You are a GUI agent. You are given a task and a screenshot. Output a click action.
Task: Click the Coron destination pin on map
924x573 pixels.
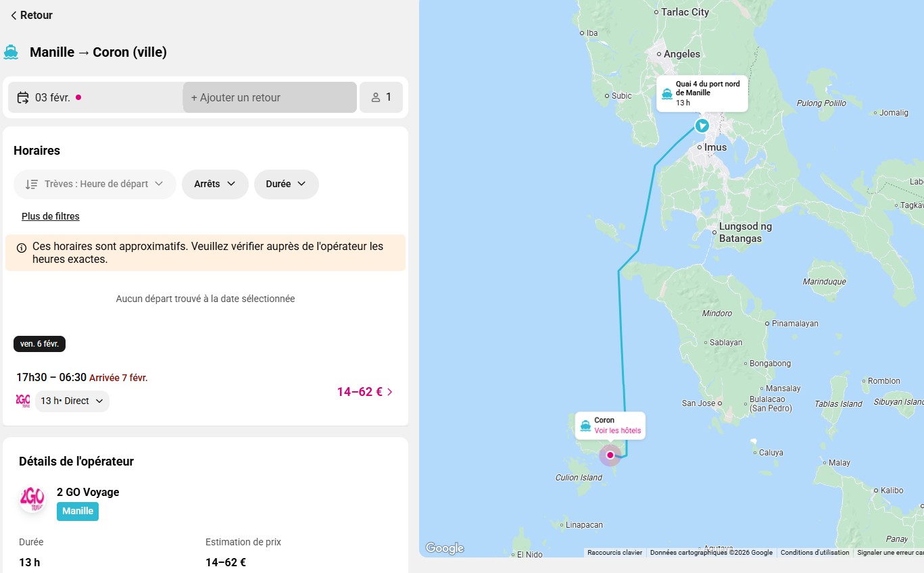point(610,455)
